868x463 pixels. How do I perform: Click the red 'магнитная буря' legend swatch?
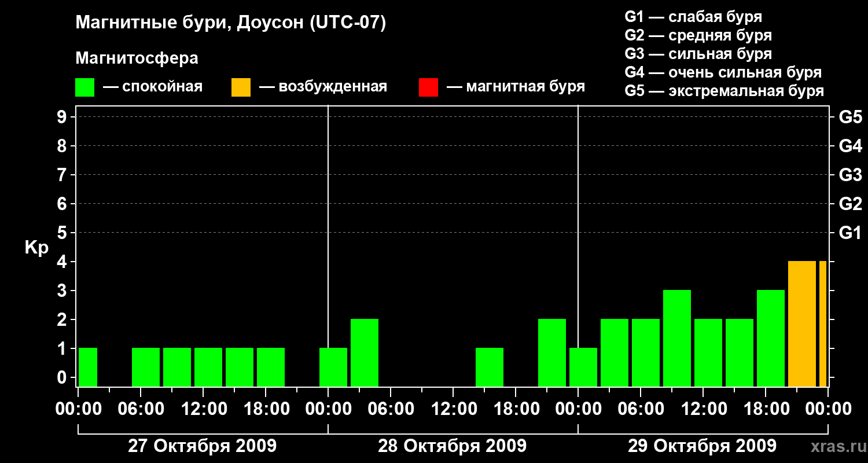[428, 87]
